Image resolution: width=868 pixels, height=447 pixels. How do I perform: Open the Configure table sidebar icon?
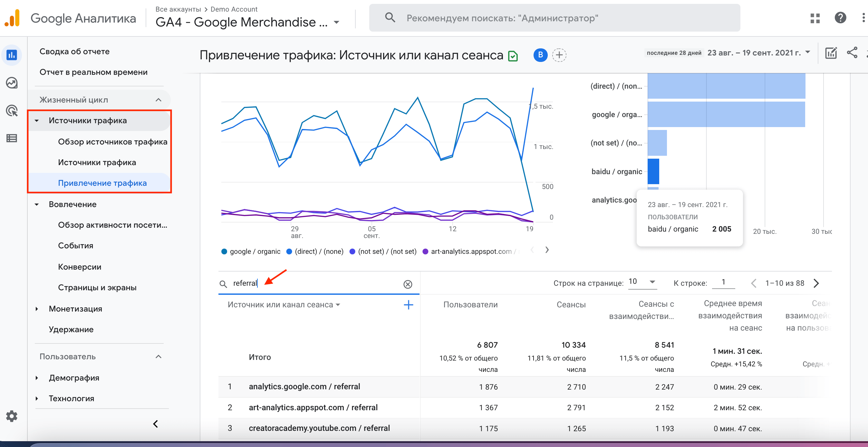12,138
